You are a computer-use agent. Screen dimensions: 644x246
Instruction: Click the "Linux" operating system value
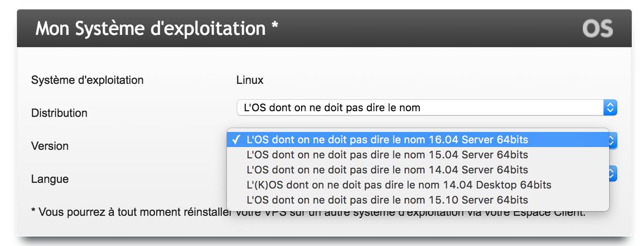pyautogui.click(x=250, y=81)
